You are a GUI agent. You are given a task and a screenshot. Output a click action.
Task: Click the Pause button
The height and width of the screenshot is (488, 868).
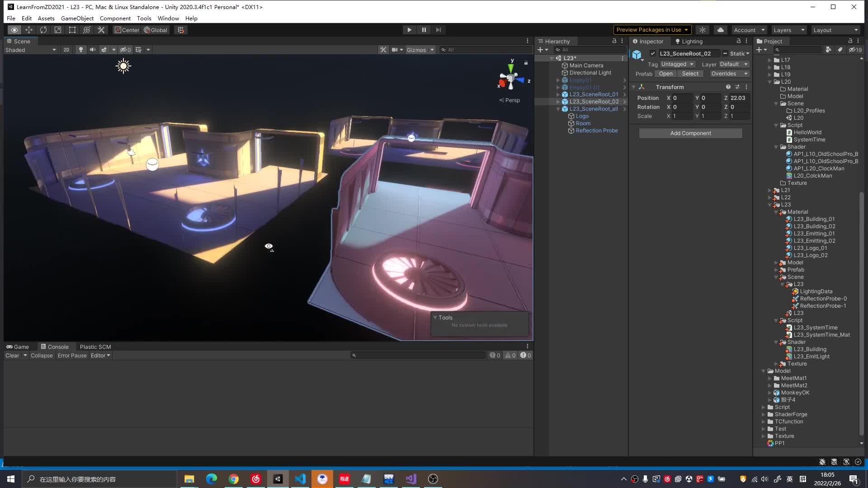pyautogui.click(x=424, y=30)
